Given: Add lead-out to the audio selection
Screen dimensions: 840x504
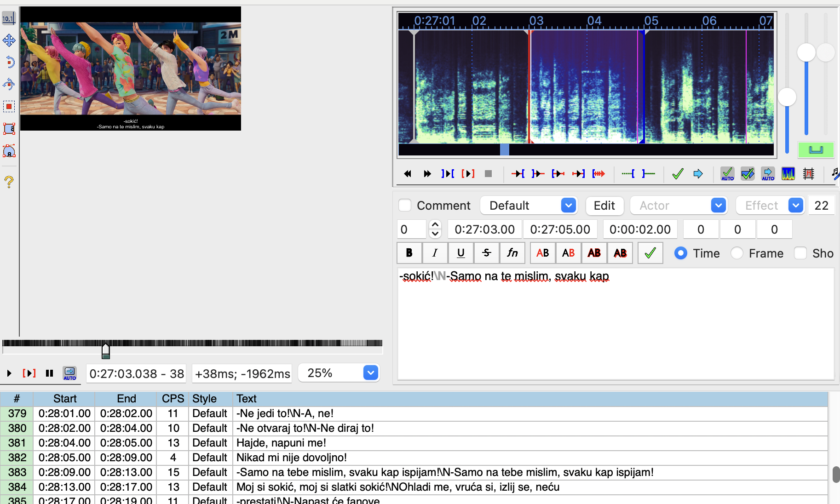Looking at the screenshot, I should pos(649,174).
